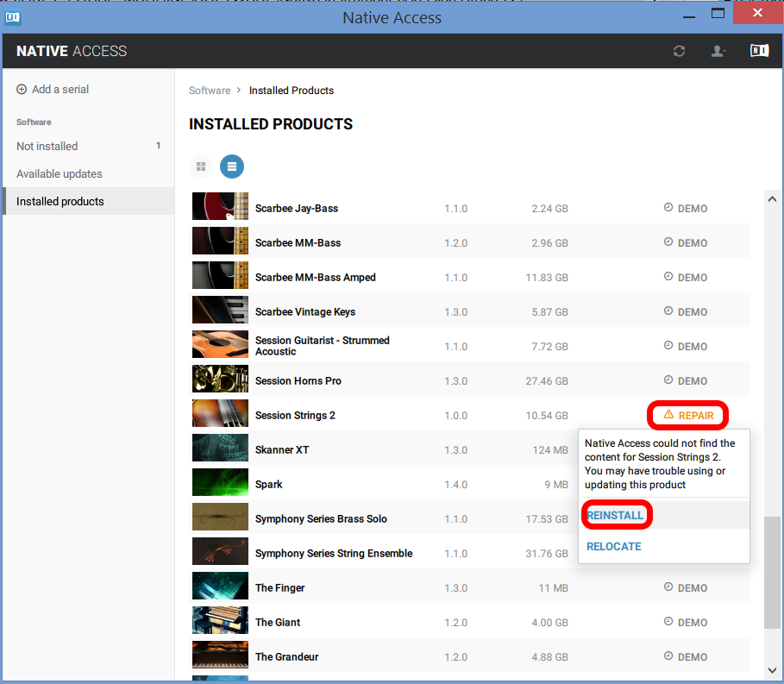Image resolution: width=784 pixels, height=684 pixels.
Task: Click Scarbee MM-Bass Amped thumbnail
Action: (x=220, y=275)
